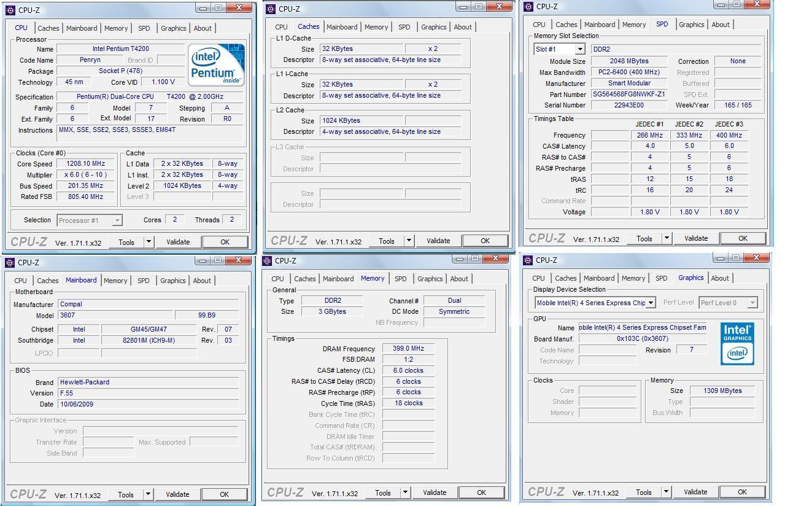Image resolution: width=812 pixels, height=506 pixels.
Task: Click the Socket P (478) package value
Action: 120,71
